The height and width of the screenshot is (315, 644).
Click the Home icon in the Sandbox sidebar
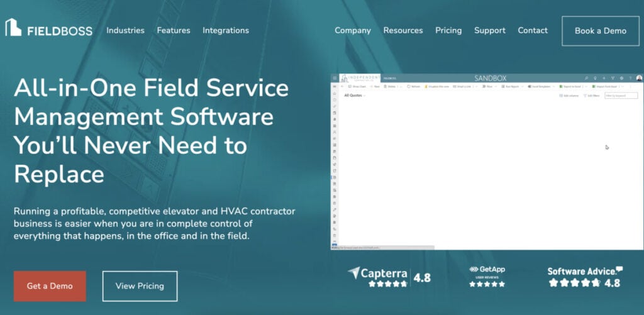coord(335,93)
